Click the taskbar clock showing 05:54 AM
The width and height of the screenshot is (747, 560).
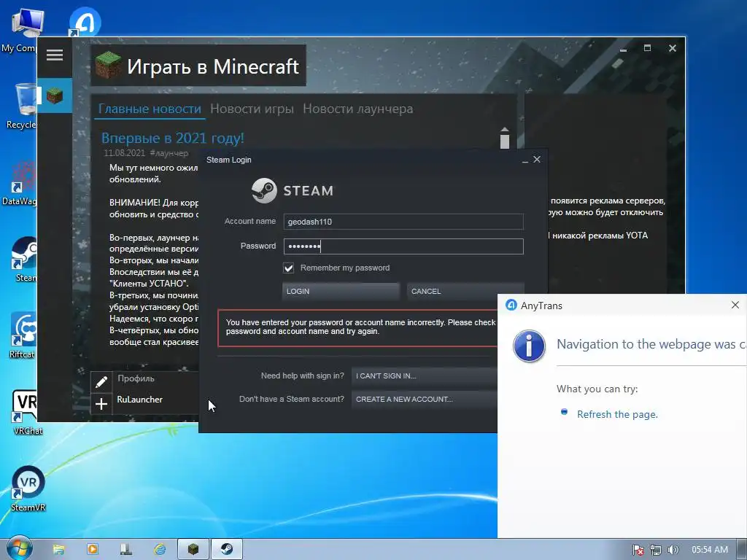coord(710,550)
